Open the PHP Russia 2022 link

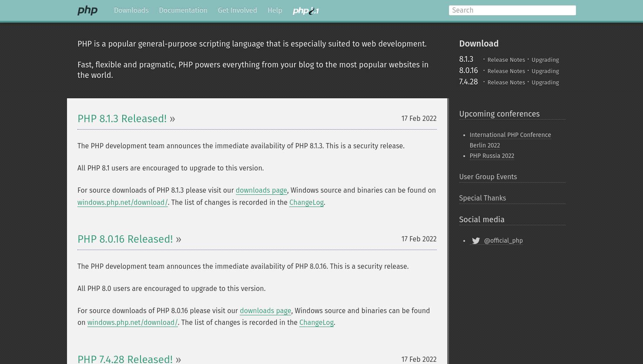pyautogui.click(x=492, y=156)
